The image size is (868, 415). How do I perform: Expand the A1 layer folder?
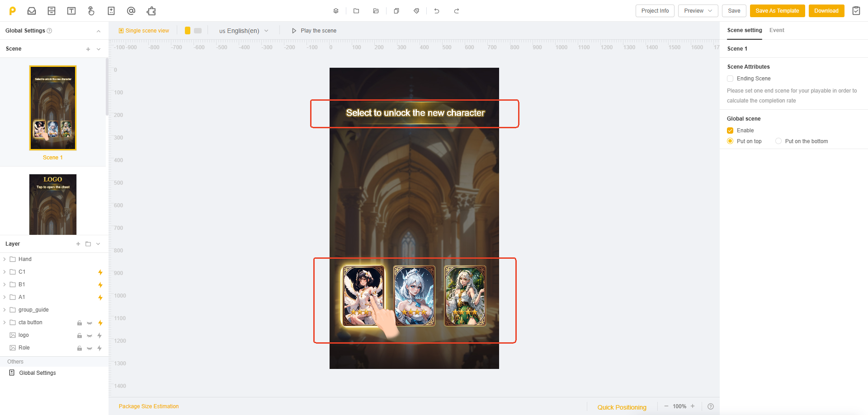[x=5, y=297]
